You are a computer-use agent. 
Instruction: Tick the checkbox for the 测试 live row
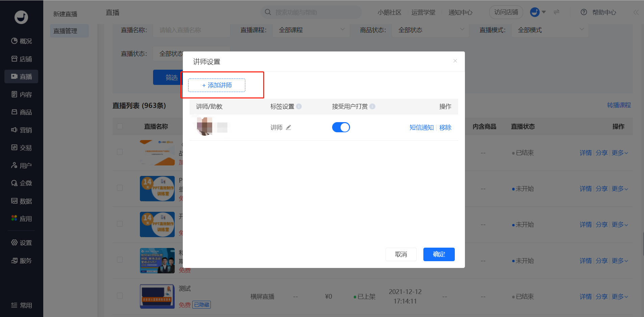120,296
